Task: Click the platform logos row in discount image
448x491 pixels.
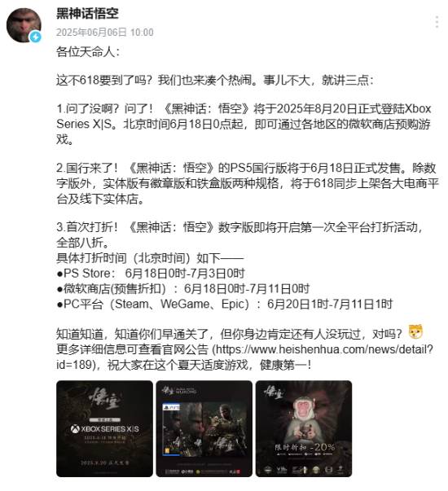Action: pyautogui.click(x=304, y=469)
